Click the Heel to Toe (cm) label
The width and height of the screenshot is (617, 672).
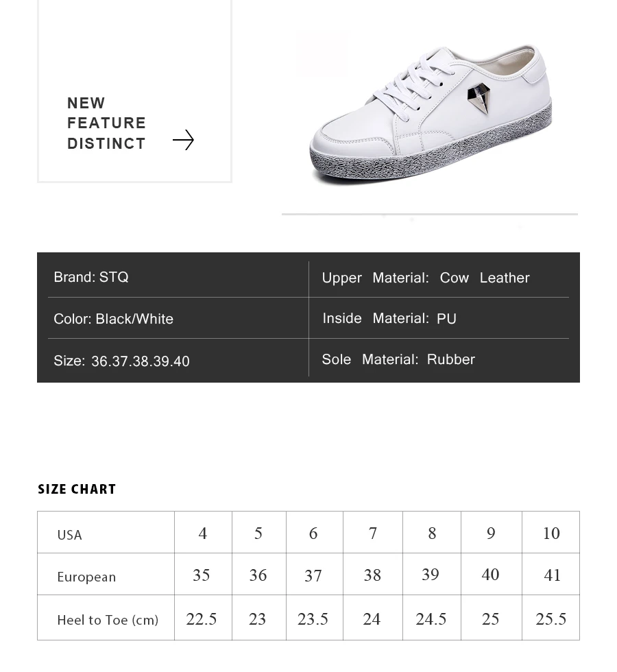[x=108, y=620]
